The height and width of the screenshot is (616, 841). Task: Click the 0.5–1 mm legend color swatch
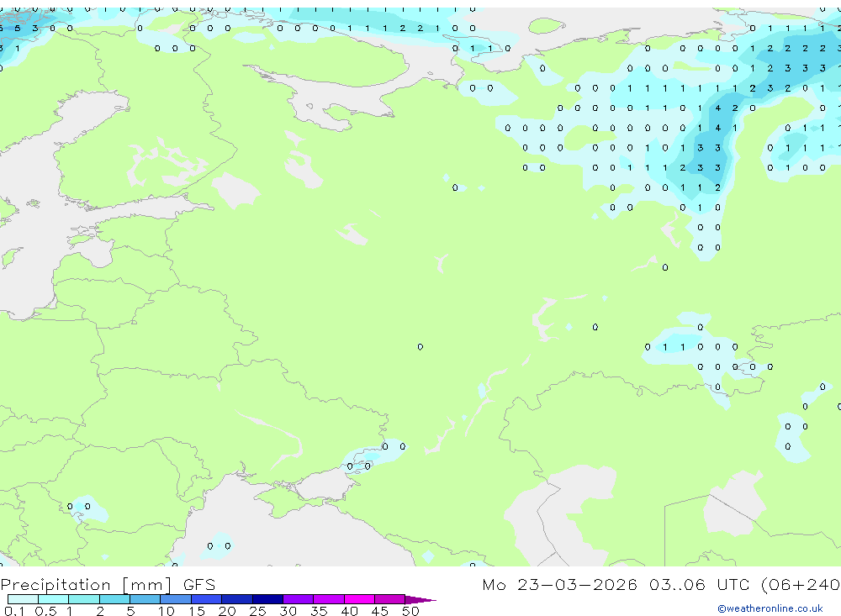coord(54,599)
